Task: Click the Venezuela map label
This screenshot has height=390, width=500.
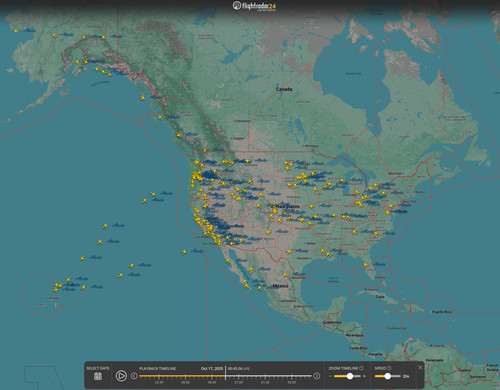Action: (434, 360)
